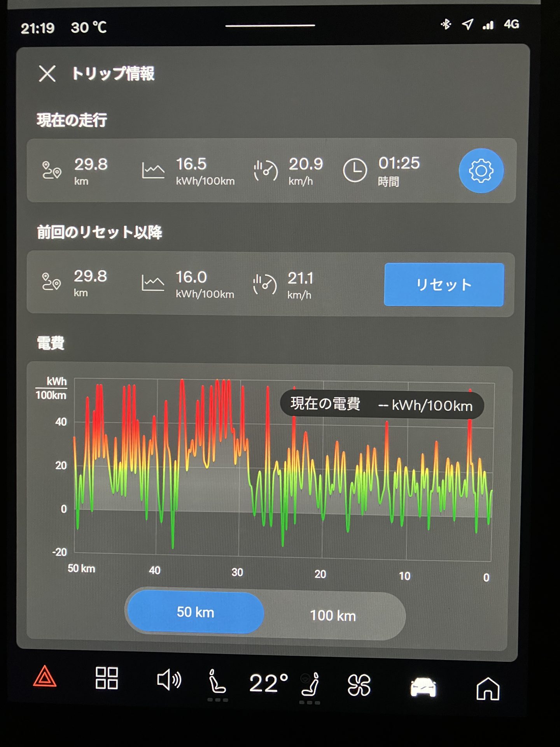The image size is (560, 747).
Task: Tap the Bluetooth status icon
Action: pos(446,25)
